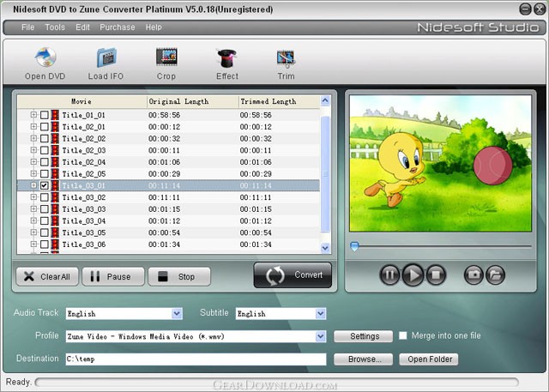
Task: Click the movie list scrollbar up arrow
Action: 325,101
